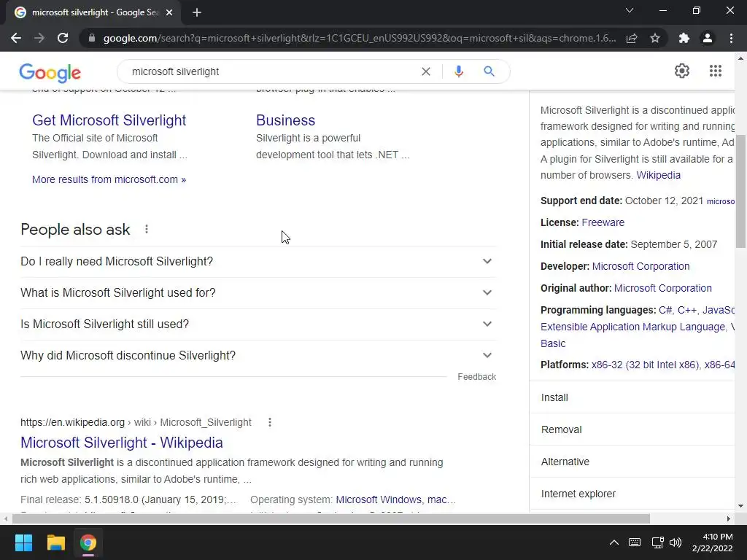Open Developer Microsoft Corporation link

640,266
